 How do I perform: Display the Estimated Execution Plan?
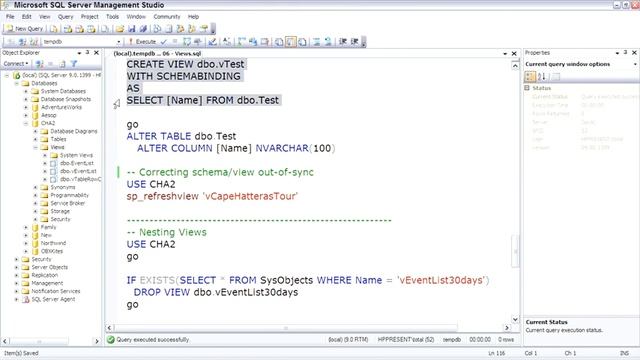tap(187, 41)
